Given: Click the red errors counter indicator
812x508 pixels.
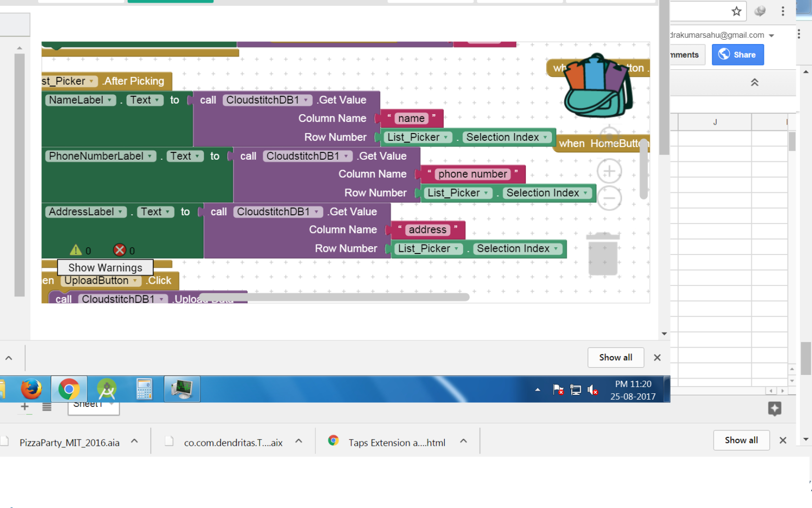Looking at the screenshot, I should point(121,250).
